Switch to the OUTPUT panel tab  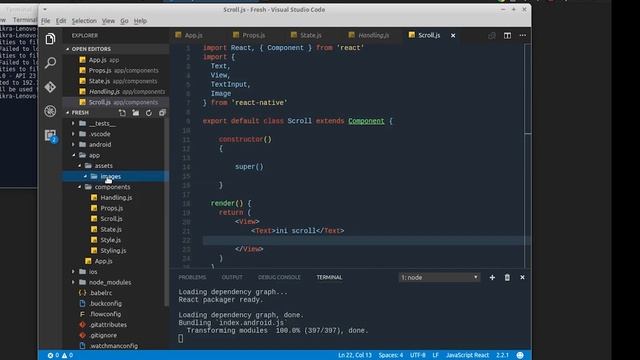(232, 278)
